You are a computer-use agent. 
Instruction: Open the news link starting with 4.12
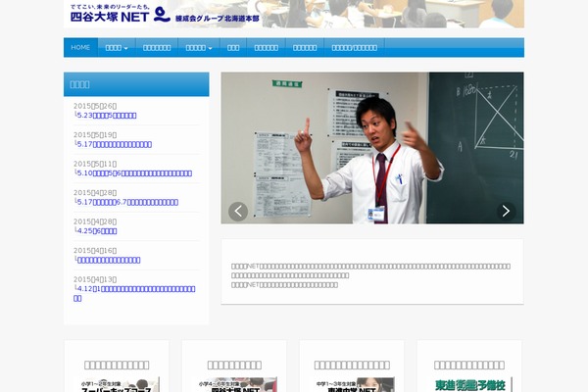[x=134, y=293]
